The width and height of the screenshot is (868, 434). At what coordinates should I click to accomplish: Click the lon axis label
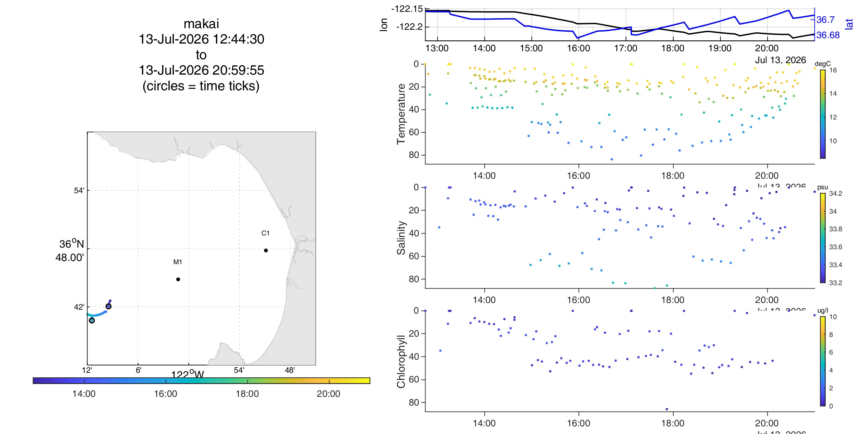(384, 25)
